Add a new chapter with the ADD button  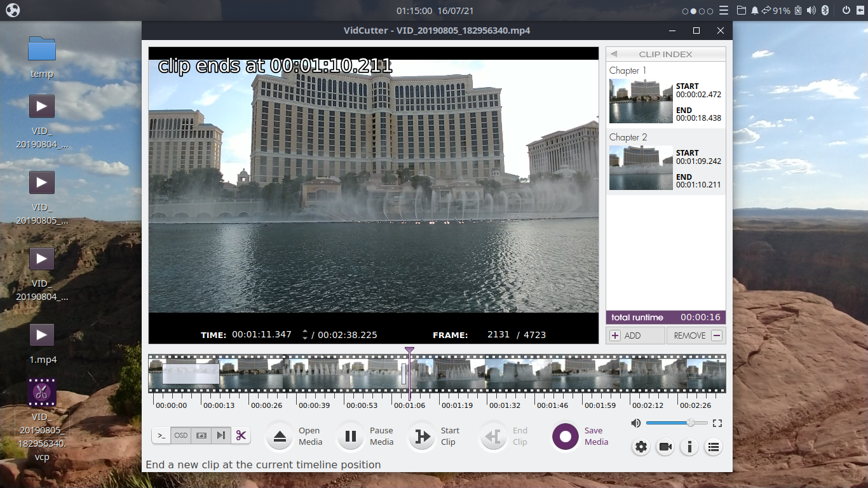pos(635,335)
